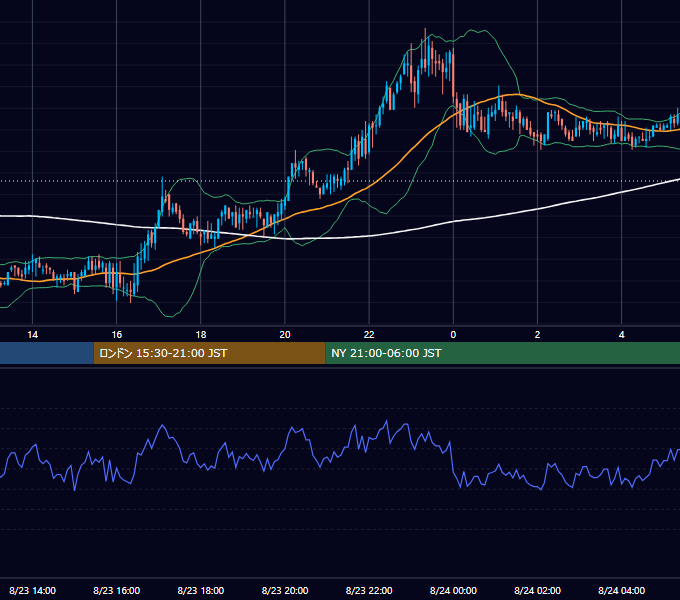Click the 18 hour axis label
The image size is (680, 600).
[x=201, y=335]
